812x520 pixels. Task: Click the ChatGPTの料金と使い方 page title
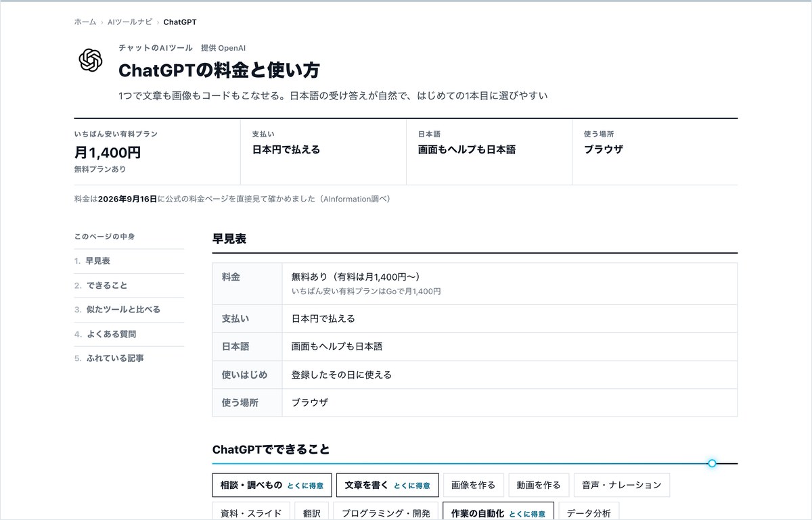219,70
